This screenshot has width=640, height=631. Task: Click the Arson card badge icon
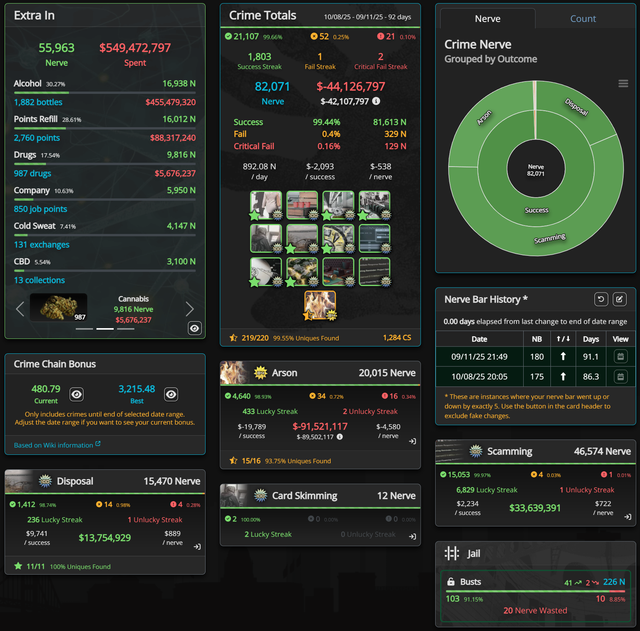(260, 373)
